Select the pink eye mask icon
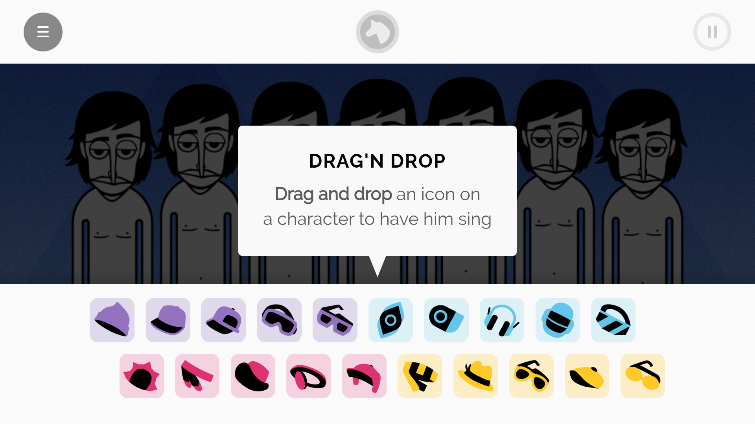755x424 pixels. tap(308, 376)
